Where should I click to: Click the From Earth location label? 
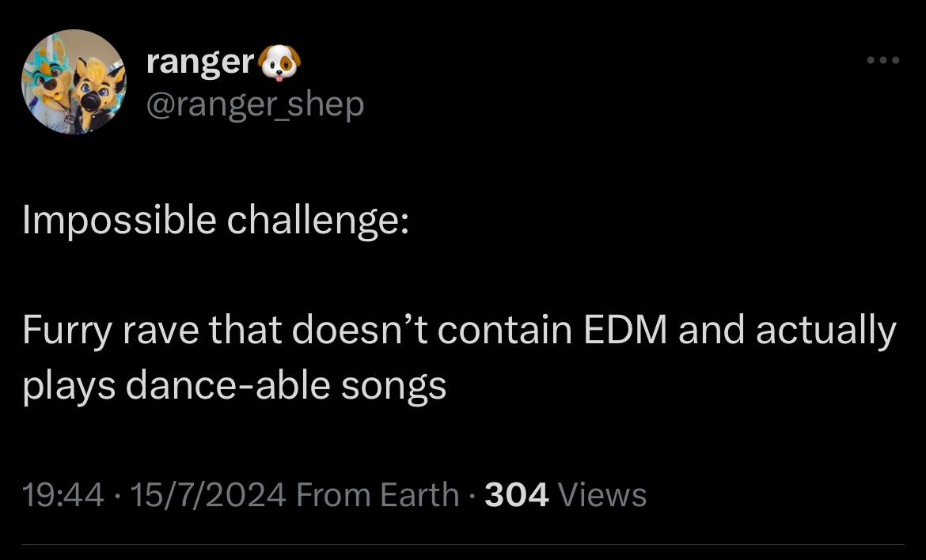coord(378,495)
